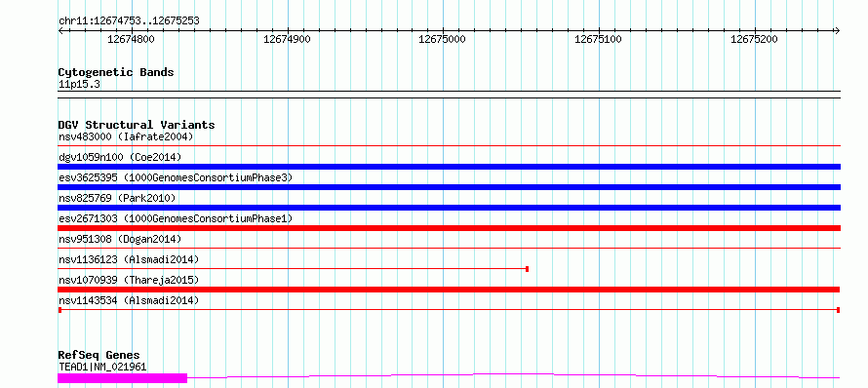Select the RefSeq Genes track title
Screen dimensions: 868x388
pyautogui.click(x=99, y=355)
